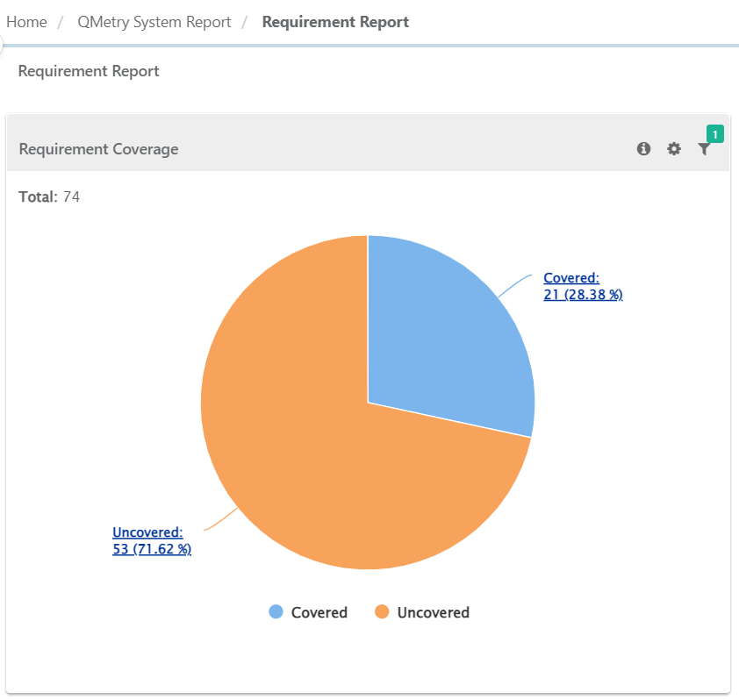739x700 pixels.
Task: Select the orange Uncovered pie slice
Action: [x=298, y=456]
